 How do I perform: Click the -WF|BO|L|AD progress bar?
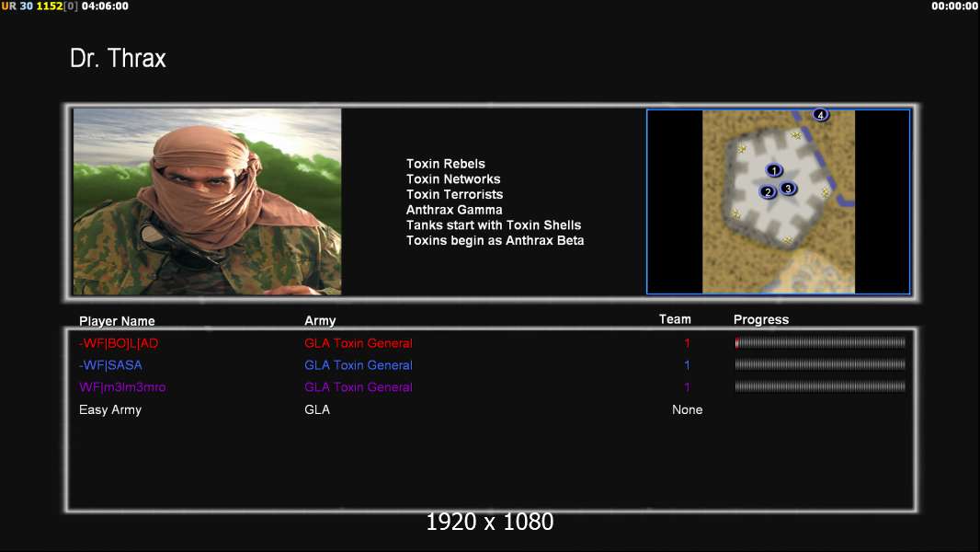coord(820,342)
